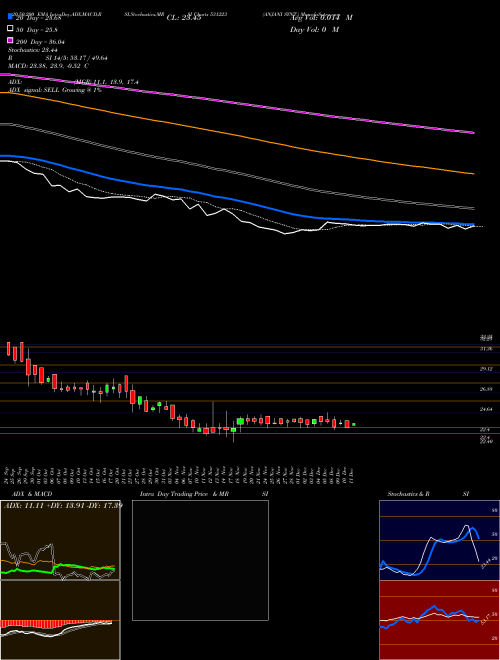Click the blue 20 Day legend swatch
The width and height of the screenshot is (500, 660).
click(x=10, y=17)
